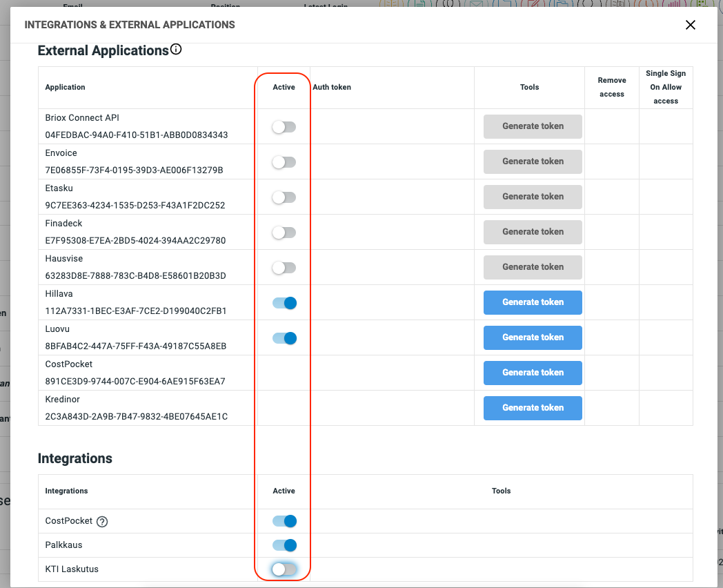723x588 pixels.
Task: Enable the Briox Connect API toggle
Action: pyautogui.click(x=284, y=127)
